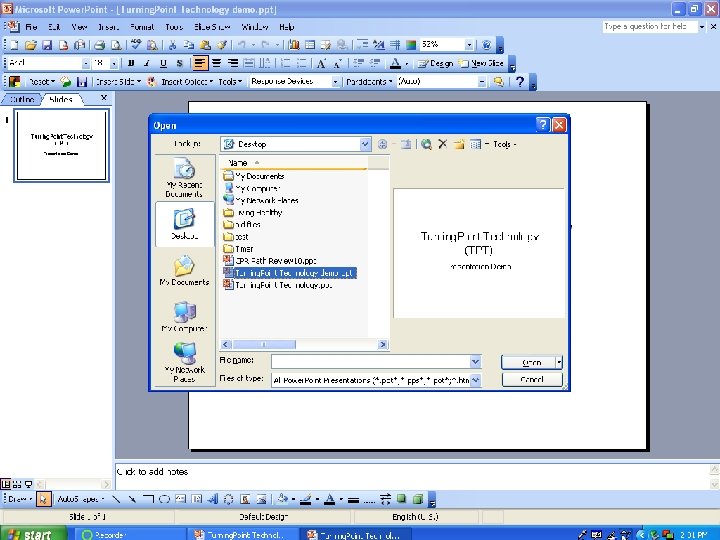720x540 pixels.
Task: Open the Slide Show menu
Action: coord(212,27)
